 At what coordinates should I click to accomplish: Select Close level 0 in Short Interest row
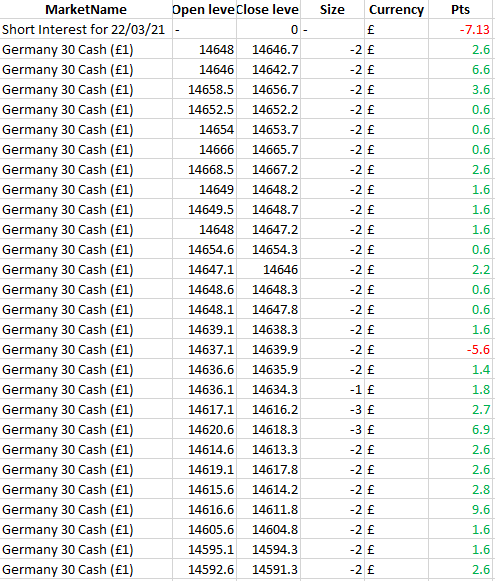(x=268, y=29)
